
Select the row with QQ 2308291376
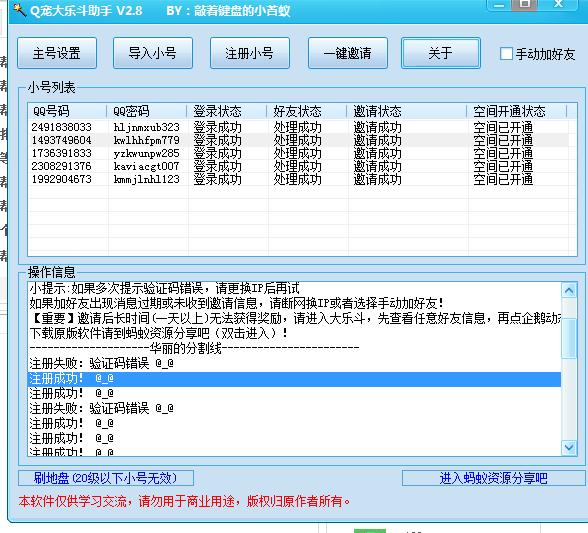click(298, 166)
